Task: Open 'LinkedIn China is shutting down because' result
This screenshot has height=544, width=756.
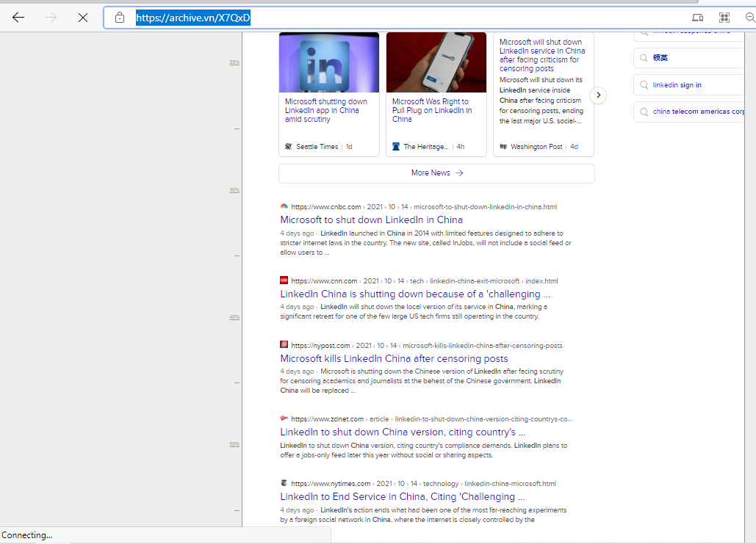Action: 415,294
